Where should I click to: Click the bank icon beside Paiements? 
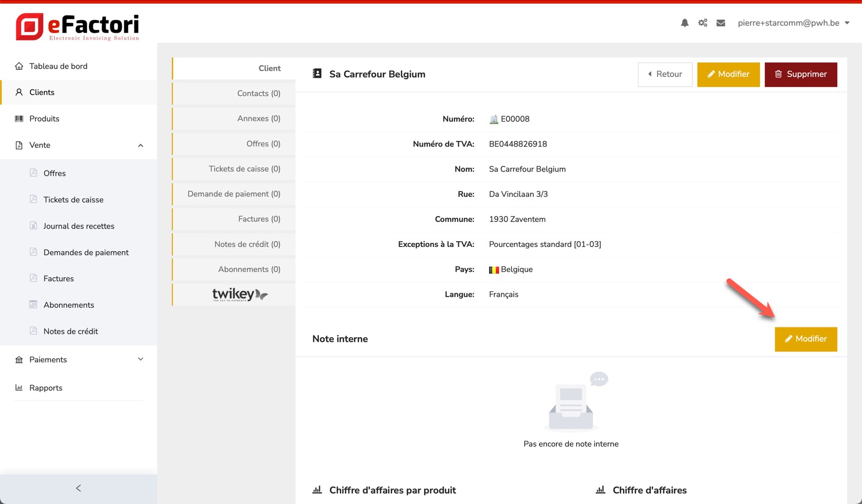pyautogui.click(x=19, y=360)
